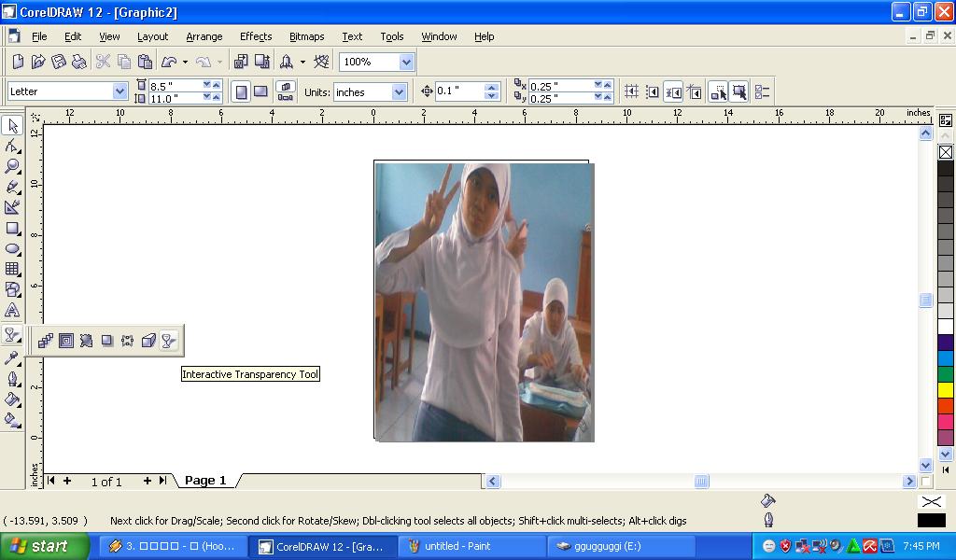Image resolution: width=956 pixels, height=560 pixels.
Task: Toggle Treat as Filled option
Action: pyautogui.click(x=739, y=92)
